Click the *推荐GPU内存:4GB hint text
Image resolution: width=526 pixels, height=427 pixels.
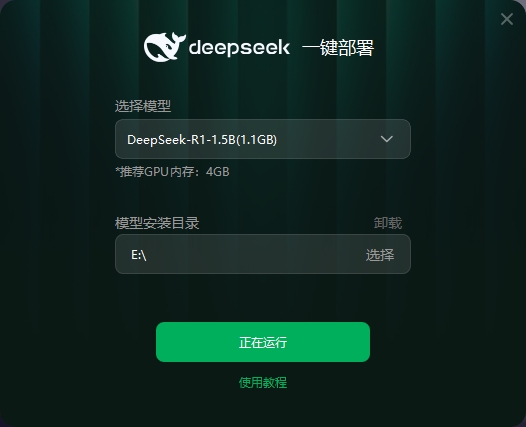[172, 172]
